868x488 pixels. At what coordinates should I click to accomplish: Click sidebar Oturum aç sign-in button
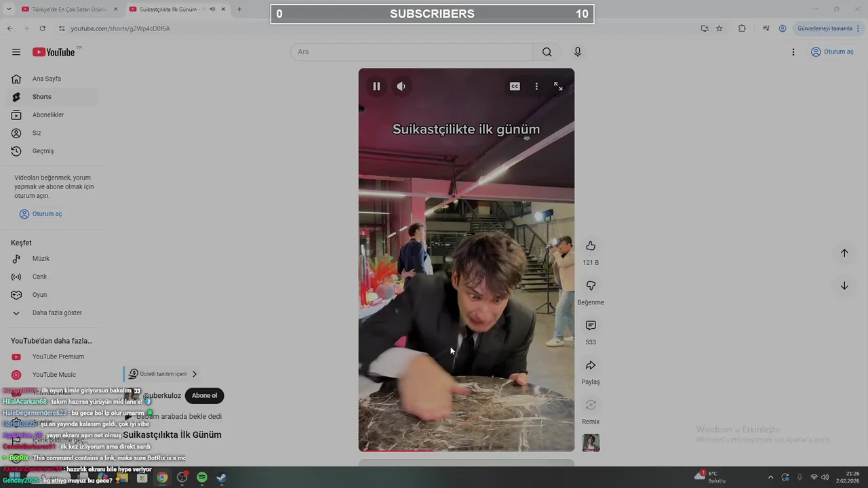pos(41,214)
